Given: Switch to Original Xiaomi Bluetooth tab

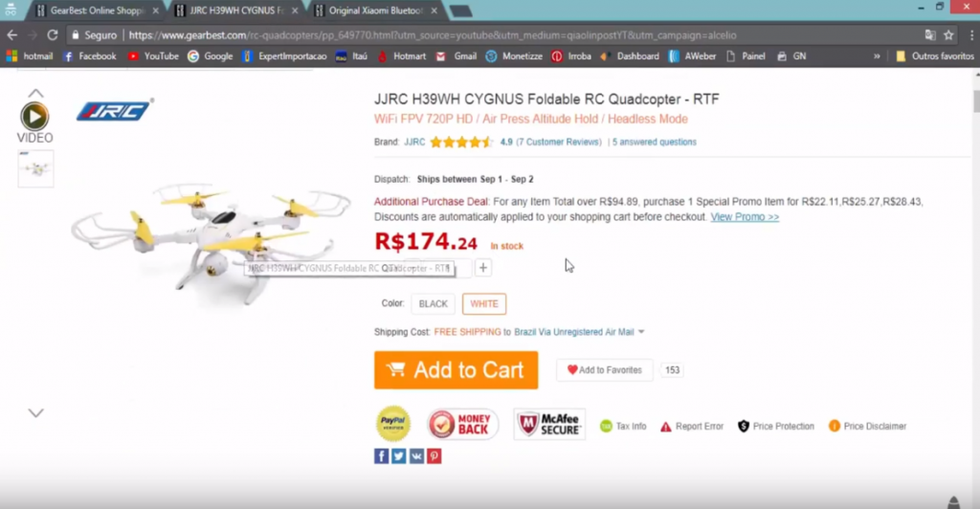Looking at the screenshot, I should click(x=377, y=11).
